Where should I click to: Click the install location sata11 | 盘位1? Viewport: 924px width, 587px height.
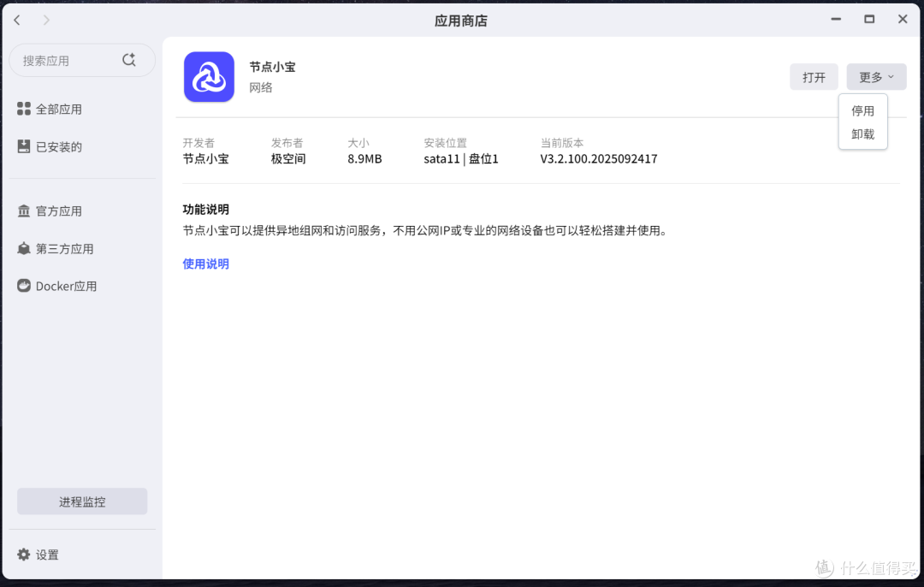click(461, 159)
